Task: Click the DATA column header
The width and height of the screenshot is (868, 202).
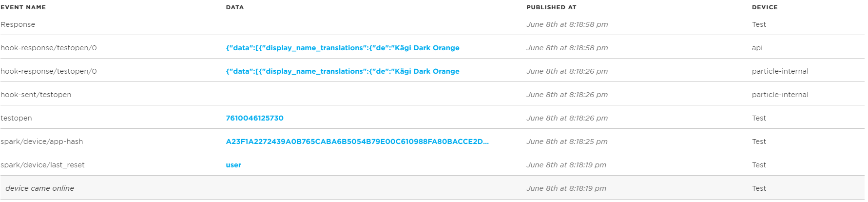Action: [235, 7]
